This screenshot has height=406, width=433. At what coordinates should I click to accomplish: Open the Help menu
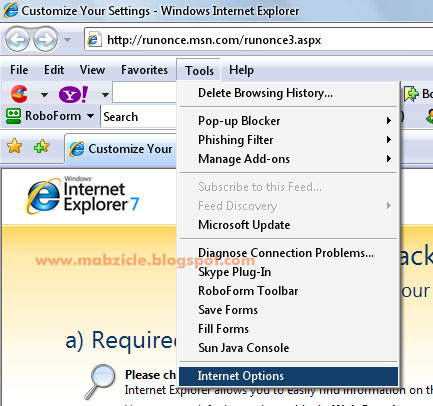[241, 70]
